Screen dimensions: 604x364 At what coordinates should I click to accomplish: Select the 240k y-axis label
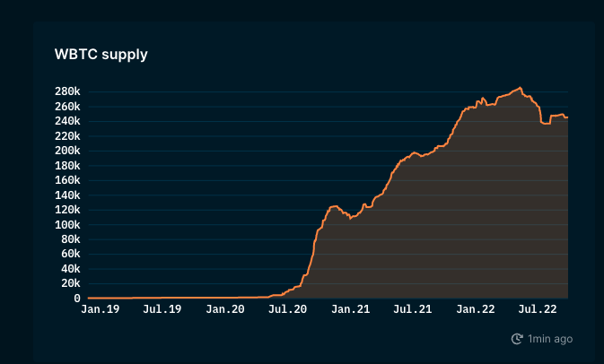click(x=67, y=122)
